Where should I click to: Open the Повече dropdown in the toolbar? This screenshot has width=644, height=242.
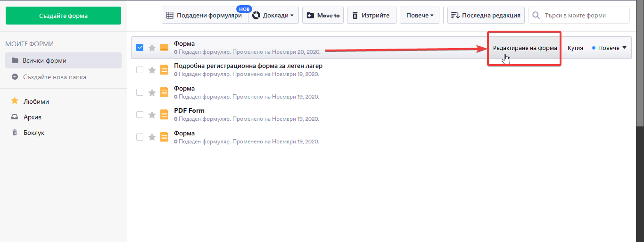point(420,15)
